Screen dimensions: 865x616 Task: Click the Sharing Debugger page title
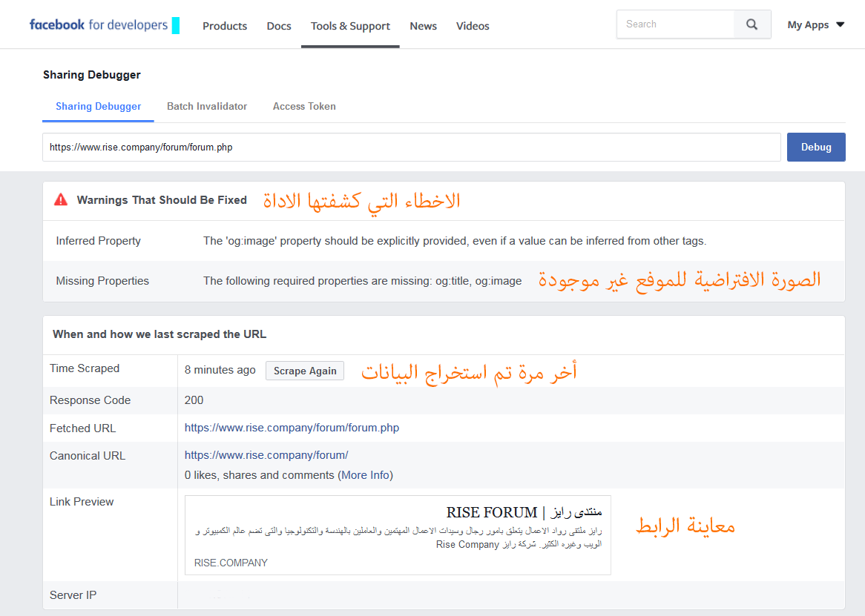click(91, 75)
